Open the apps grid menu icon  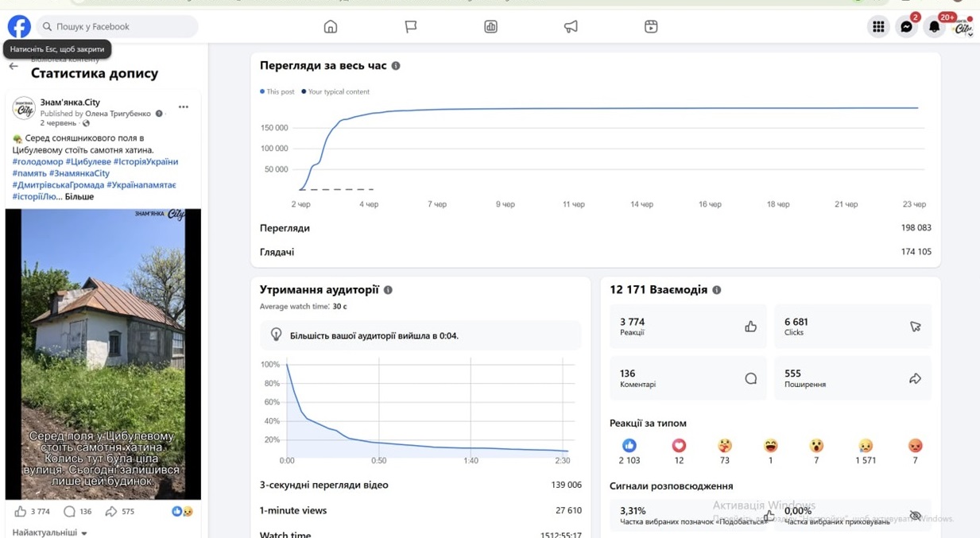click(878, 27)
